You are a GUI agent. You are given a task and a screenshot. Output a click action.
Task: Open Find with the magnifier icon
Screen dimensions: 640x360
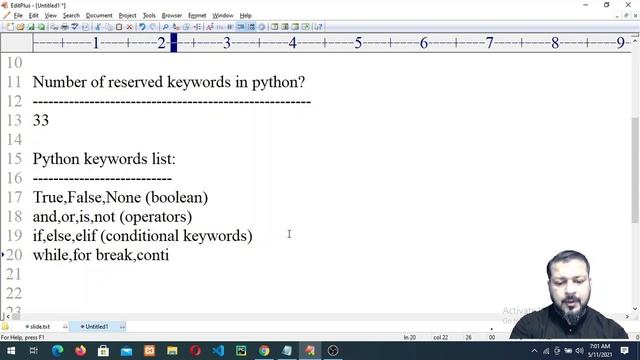click(x=165, y=27)
